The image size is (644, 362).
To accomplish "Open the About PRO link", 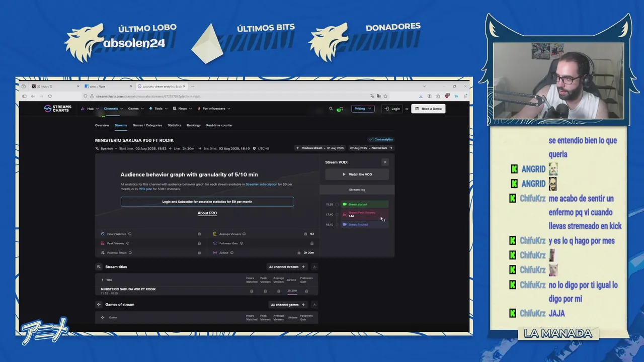I will [x=207, y=213].
